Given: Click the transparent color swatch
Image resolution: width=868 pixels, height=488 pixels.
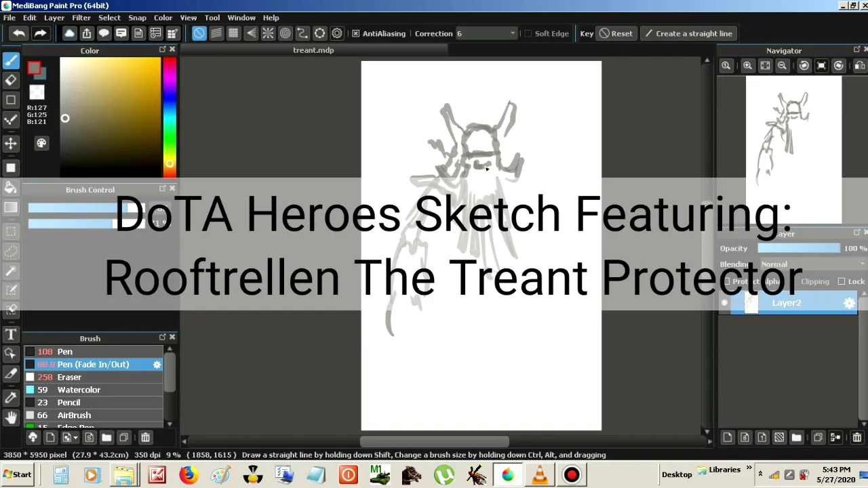Looking at the screenshot, I should pos(37,92).
